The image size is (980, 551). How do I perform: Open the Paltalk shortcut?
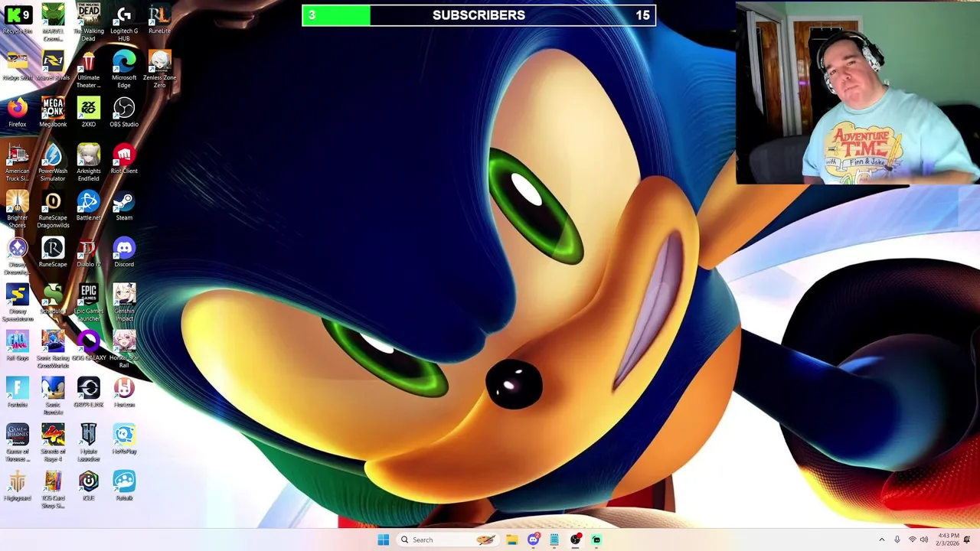click(124, 486)
